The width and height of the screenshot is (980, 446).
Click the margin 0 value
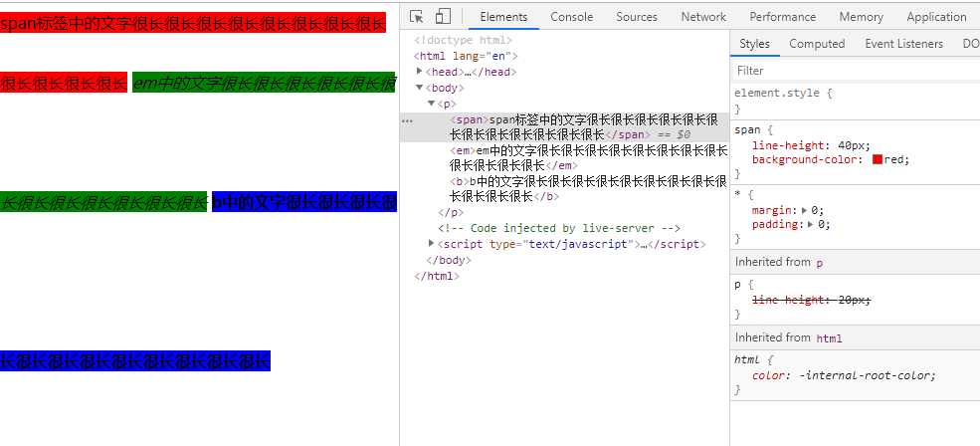[x=817, y=210]
